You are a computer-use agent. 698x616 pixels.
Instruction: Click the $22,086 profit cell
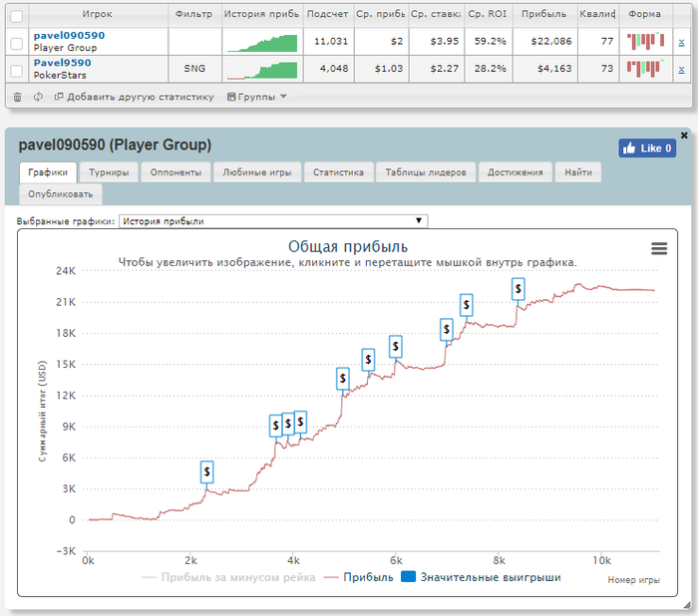pos(545,42)
